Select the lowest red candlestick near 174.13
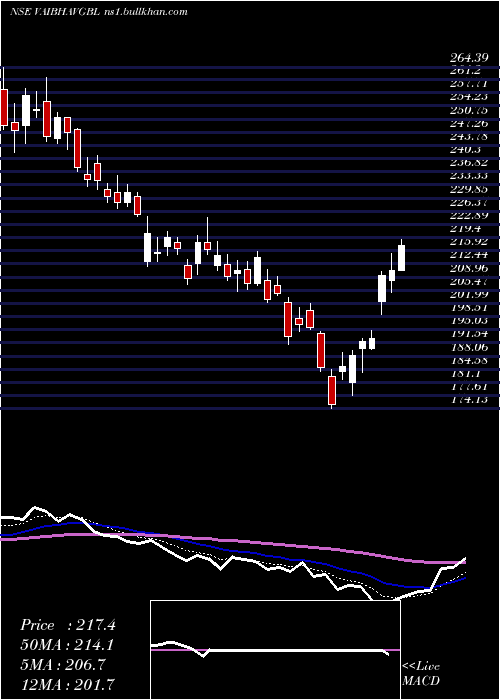The height and width of the screenshot is (700, 500). [x=332, y=390]
